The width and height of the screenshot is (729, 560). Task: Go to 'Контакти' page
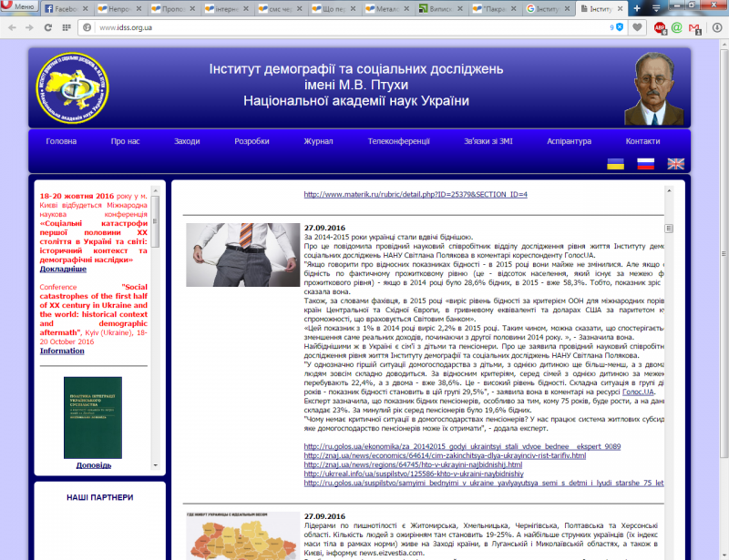(642, 142)
